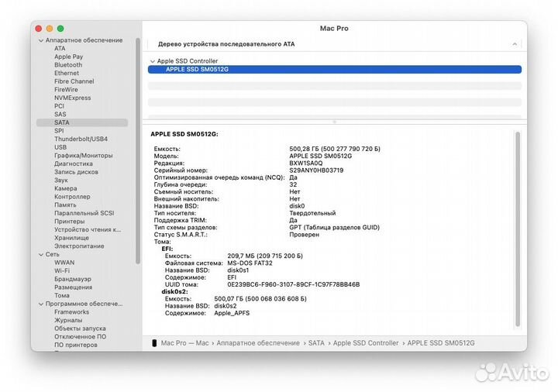Open the Apple Pay section
This screenshot has height=392, width=558.
68,57
